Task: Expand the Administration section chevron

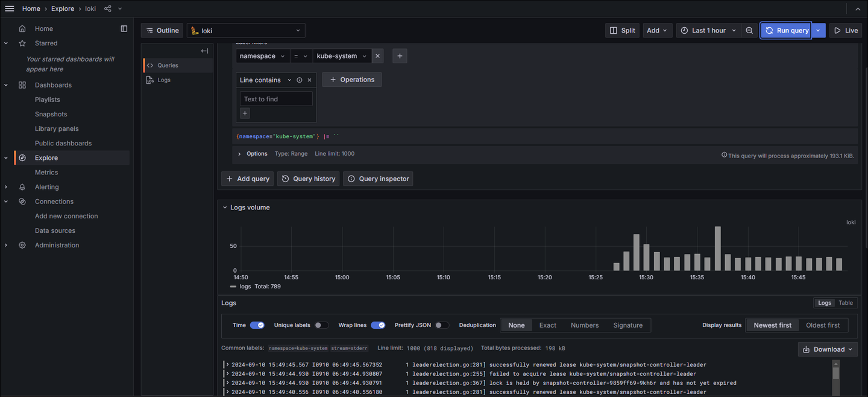Action: [x=6, y=245]
